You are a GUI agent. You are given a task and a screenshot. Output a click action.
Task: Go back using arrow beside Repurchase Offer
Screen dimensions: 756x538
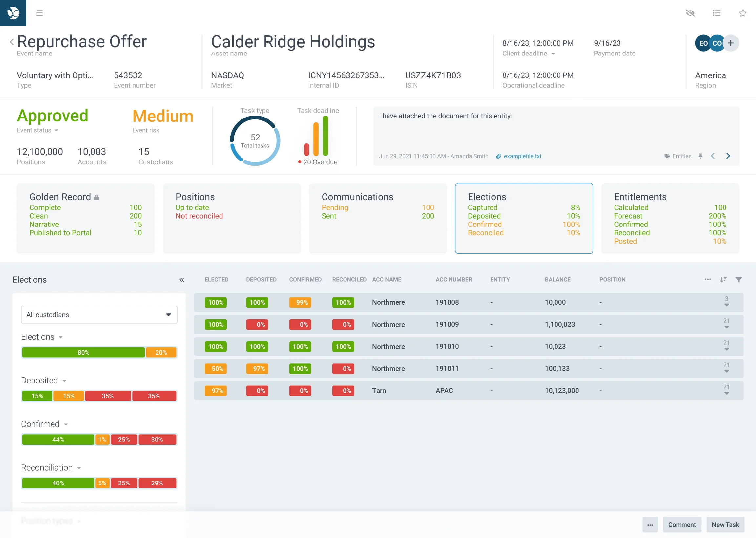(12, 42)
